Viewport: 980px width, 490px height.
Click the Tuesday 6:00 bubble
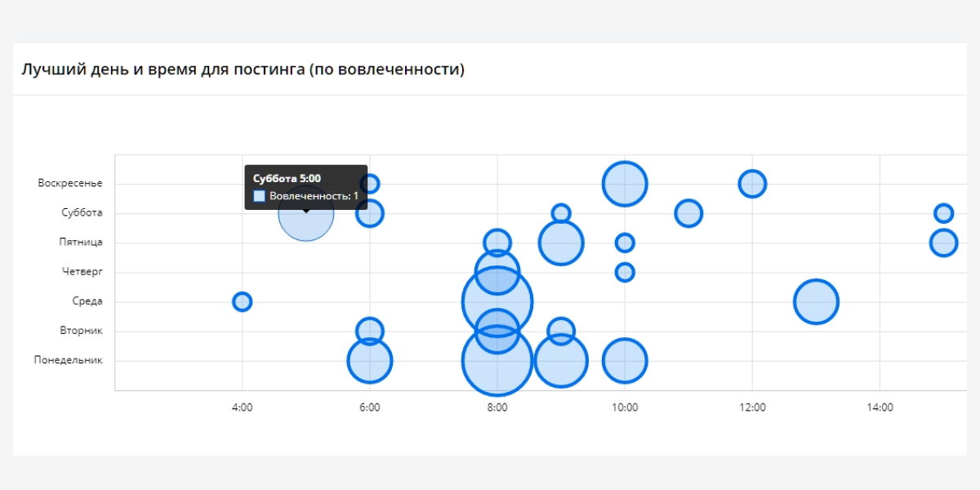click(x=370, y=331)
